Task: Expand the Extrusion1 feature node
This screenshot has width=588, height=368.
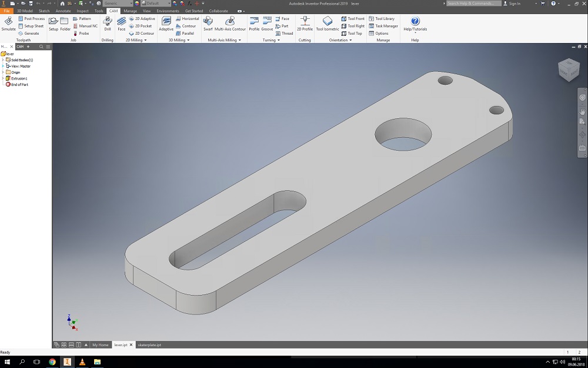Action: coord(3,78)
